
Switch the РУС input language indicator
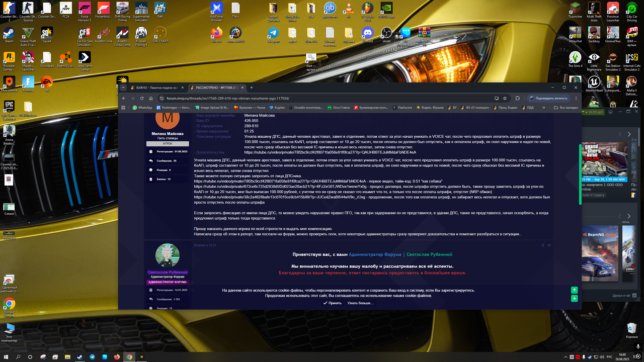point(609,357)
